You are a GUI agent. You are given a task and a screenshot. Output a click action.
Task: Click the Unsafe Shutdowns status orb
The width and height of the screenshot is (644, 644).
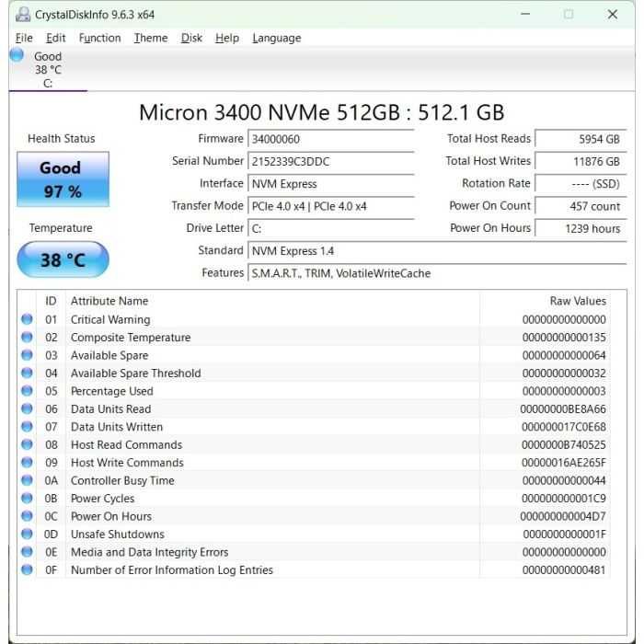pyautogui.click(x=27, y=534)
